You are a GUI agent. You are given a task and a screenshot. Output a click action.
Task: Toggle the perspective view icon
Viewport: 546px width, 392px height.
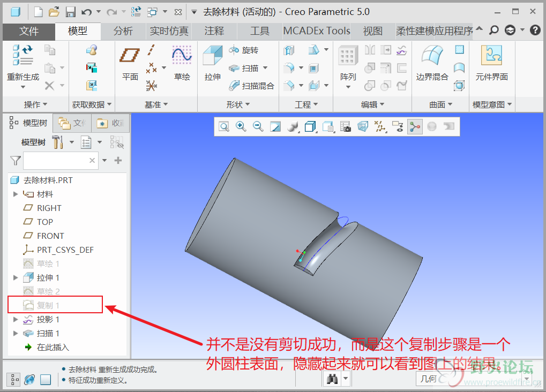(x=363, y=126)
